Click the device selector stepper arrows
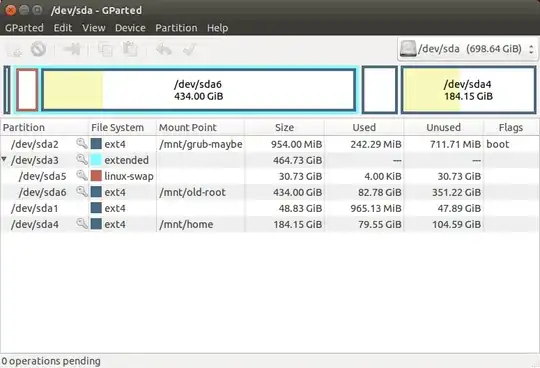The width and height of the screenshot is (540, 368). tap(531, 49)
